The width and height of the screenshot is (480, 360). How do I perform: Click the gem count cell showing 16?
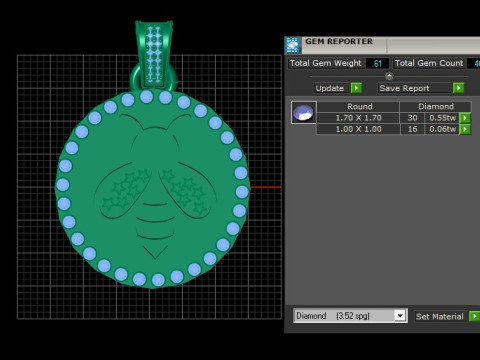[412, 129]
